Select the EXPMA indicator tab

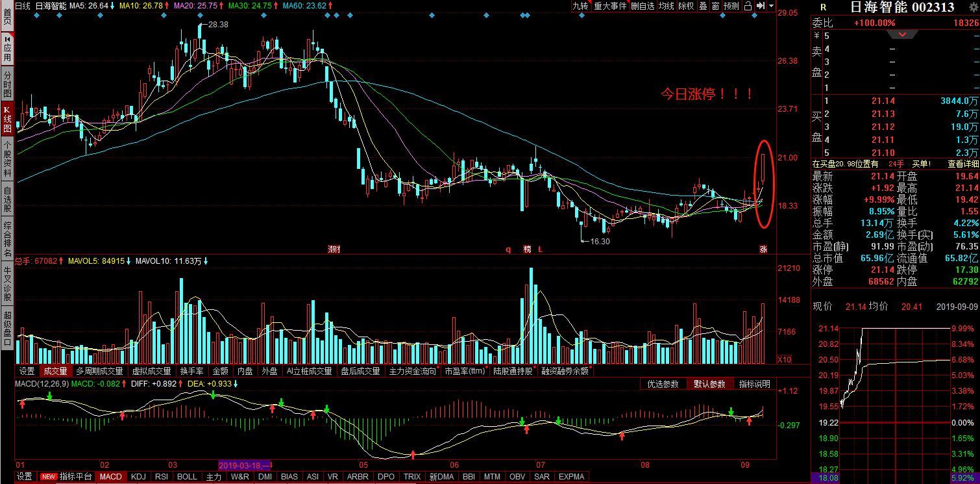point(571,477)
